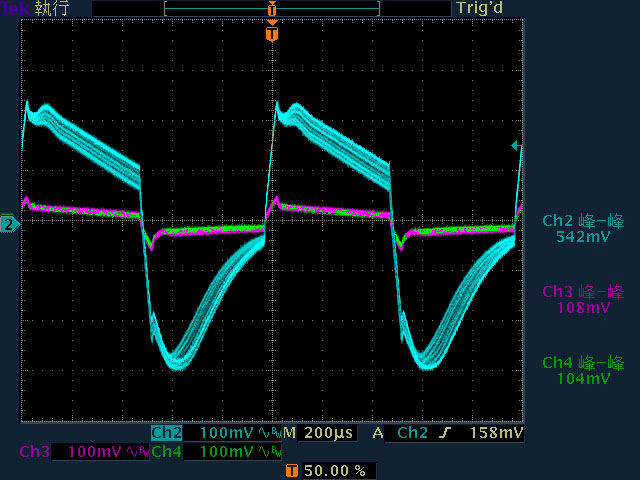The image size is (640, 480).
Task: Click the Ch2 peak-to-peak 542mV measurement
Action: [x=583, y=229]
